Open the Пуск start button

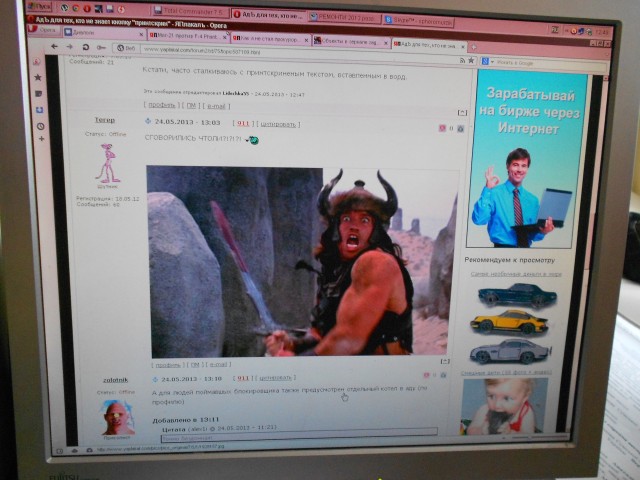40,6
